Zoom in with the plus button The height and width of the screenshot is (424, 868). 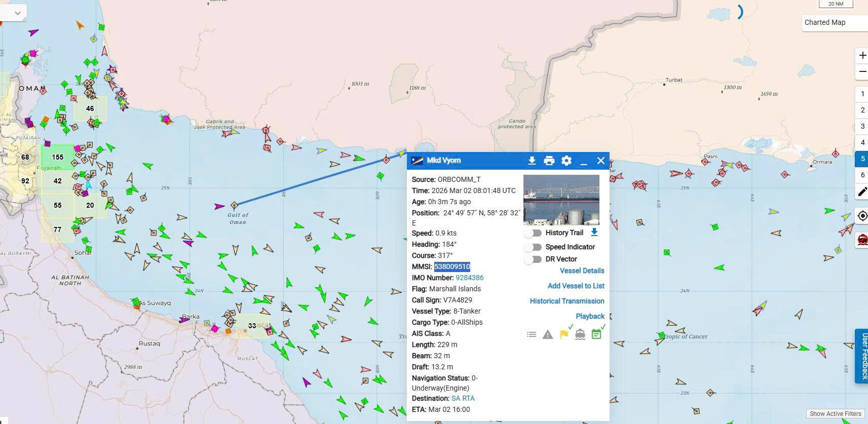[x=862, y=55]
